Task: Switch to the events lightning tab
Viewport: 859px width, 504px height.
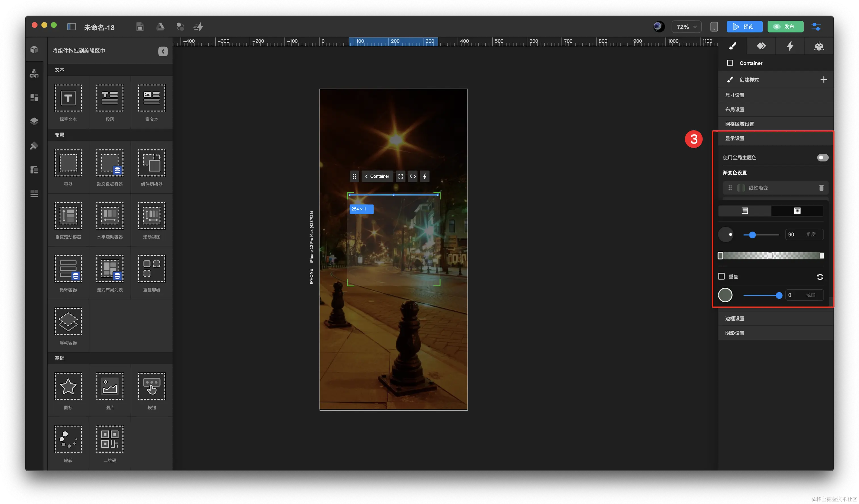Action: 790,46
